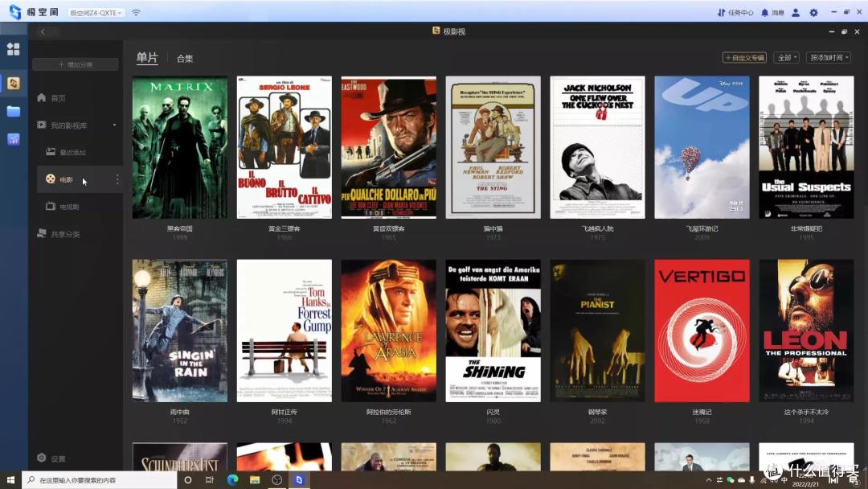Collapse the 我的影视库 section arrow

115,125
